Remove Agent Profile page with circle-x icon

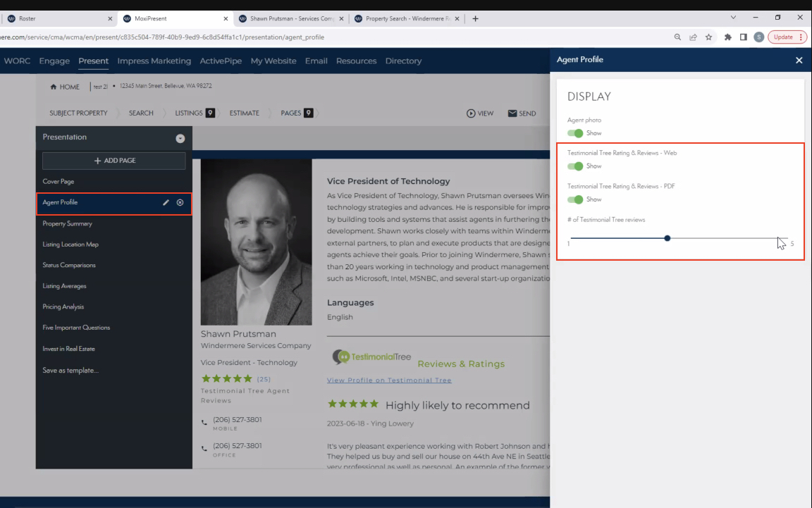point(180,202)
